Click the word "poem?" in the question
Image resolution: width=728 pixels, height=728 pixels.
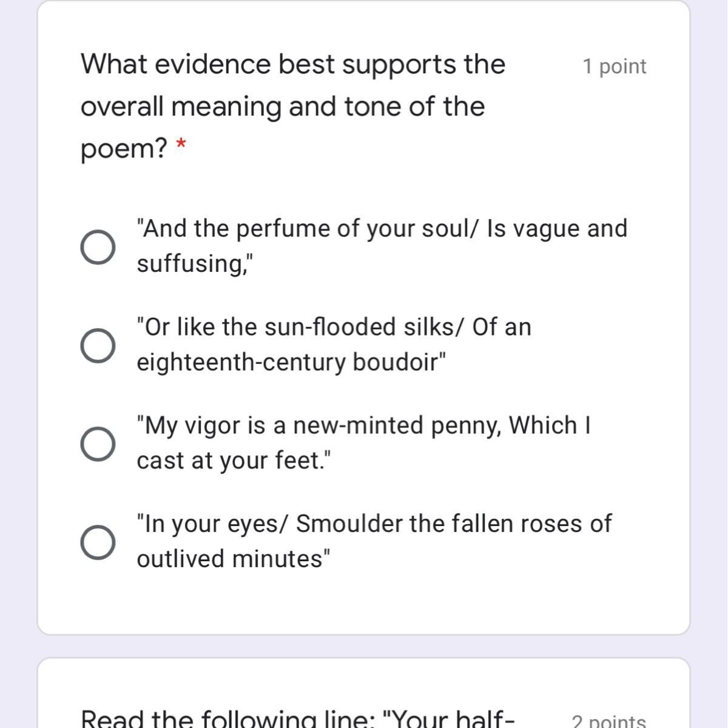[124, 148]
